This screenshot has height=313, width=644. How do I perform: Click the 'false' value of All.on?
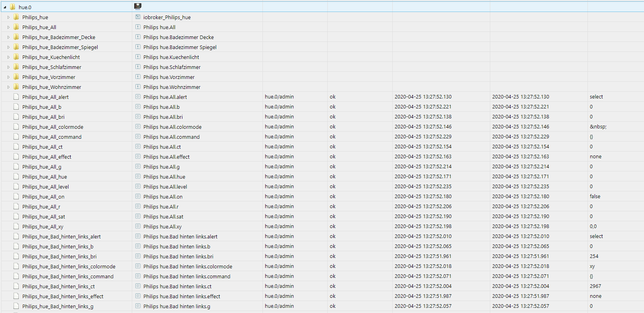[595, 196]
